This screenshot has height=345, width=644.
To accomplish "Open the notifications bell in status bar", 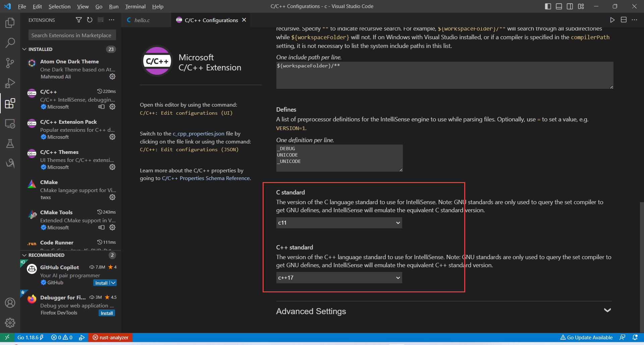I will click(x=635, y=337).
